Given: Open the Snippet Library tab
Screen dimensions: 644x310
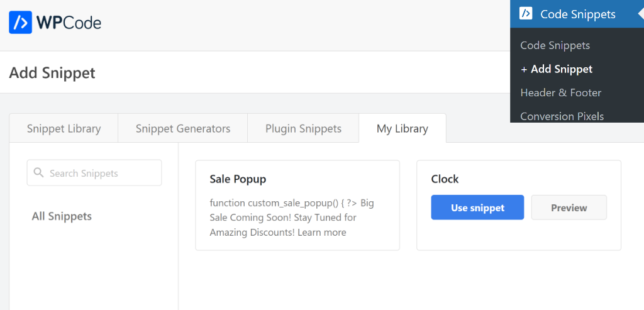Looking at the screenshot, I should [64, 128].
